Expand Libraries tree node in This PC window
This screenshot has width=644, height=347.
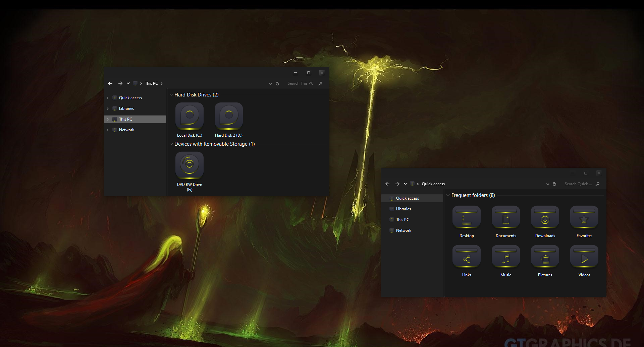[x=108, y=109]
